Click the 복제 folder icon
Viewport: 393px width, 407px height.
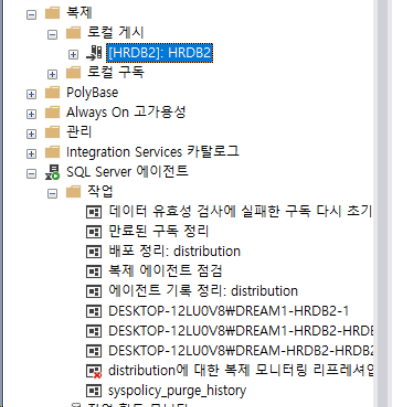tap(52, 13)
